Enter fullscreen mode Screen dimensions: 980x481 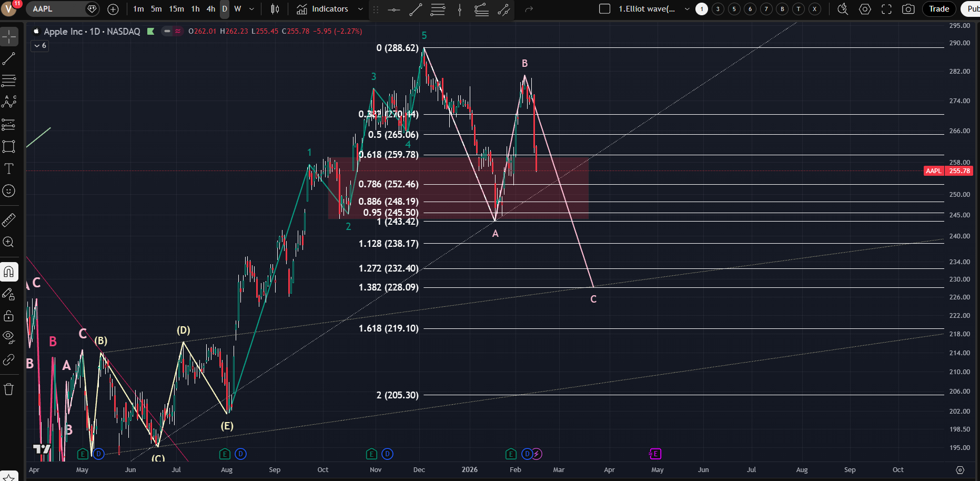pyautogui.click(x=886, y=9)
